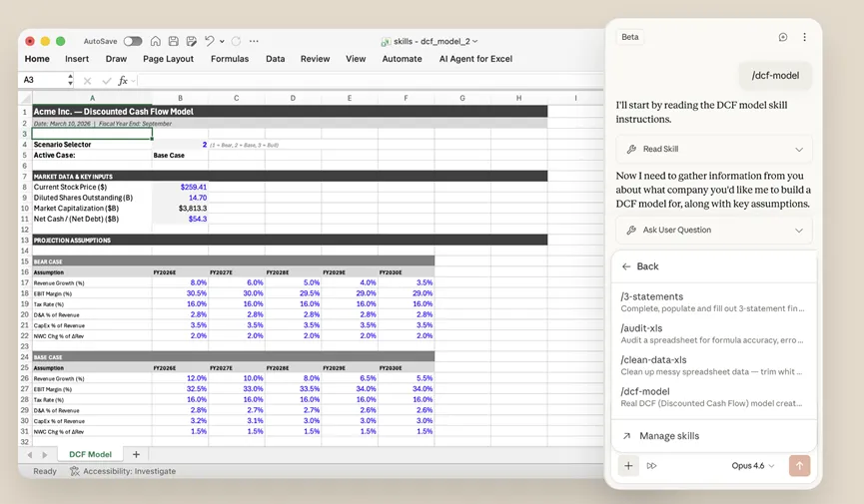
Task: Select column G header
Action: click(x=462, y=98)
